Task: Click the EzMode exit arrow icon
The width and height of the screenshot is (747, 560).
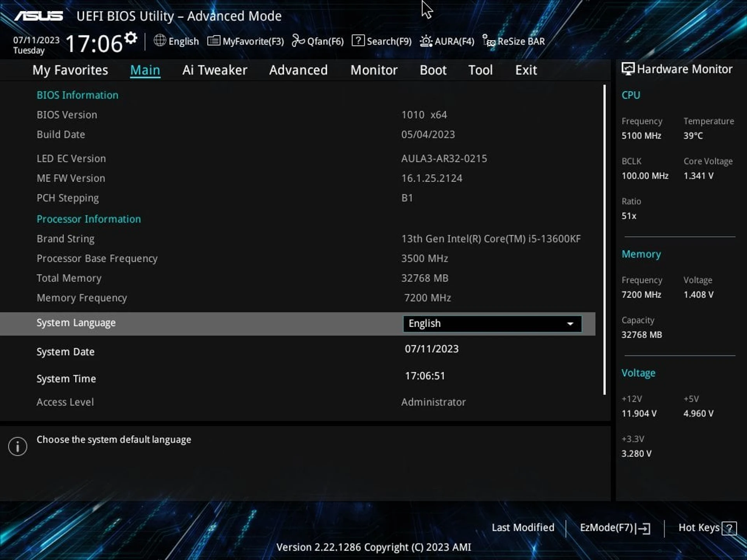Action: click(x=643, y=528)
